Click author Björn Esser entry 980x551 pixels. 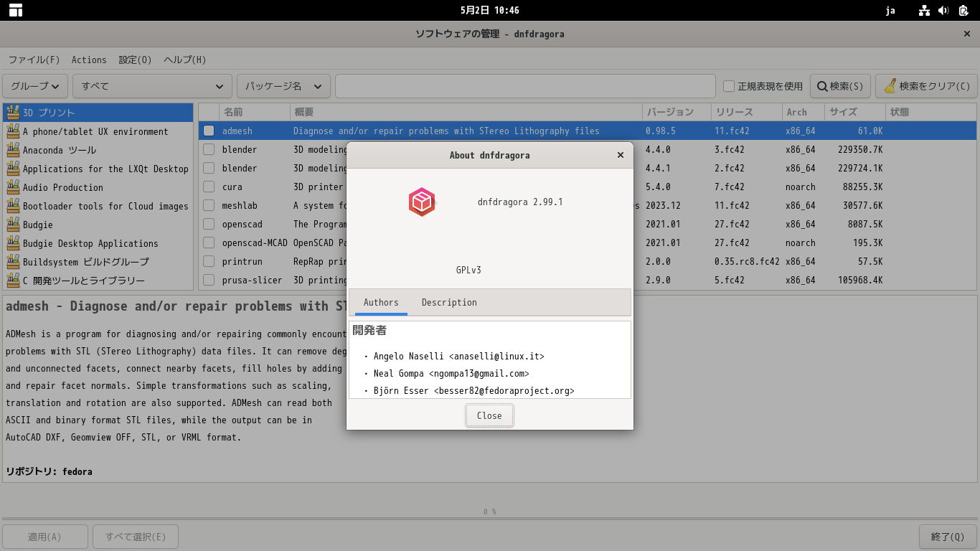473,391
